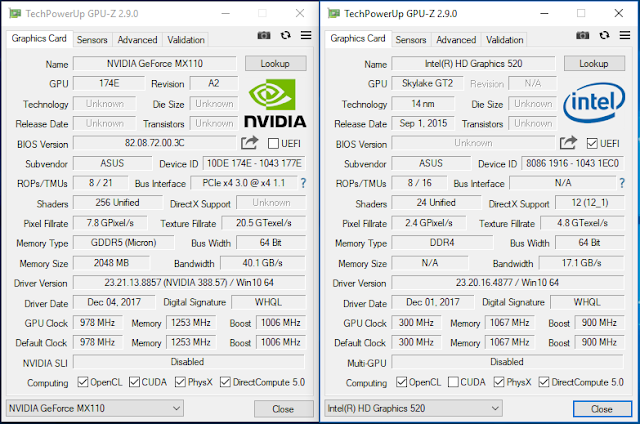Switch to Advanced tab in MX110 window
Viewport: 640px width, 424px height.
tap(138, 40)
